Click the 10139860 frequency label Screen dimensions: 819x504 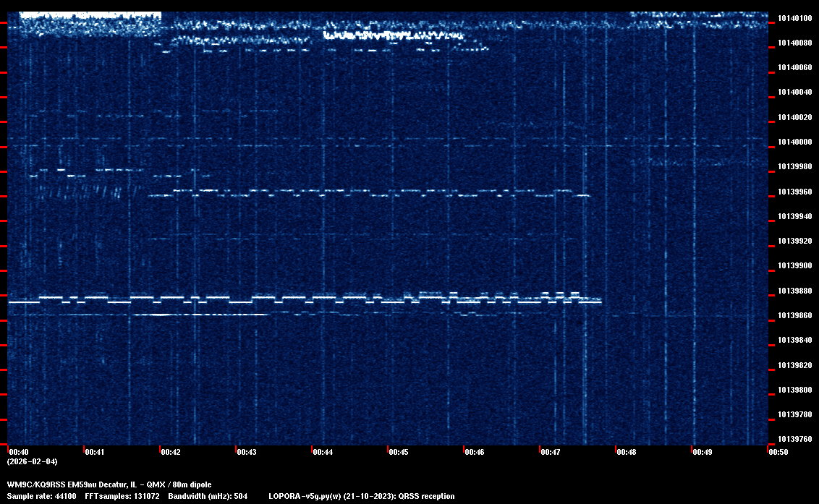[x=794, y=315]
